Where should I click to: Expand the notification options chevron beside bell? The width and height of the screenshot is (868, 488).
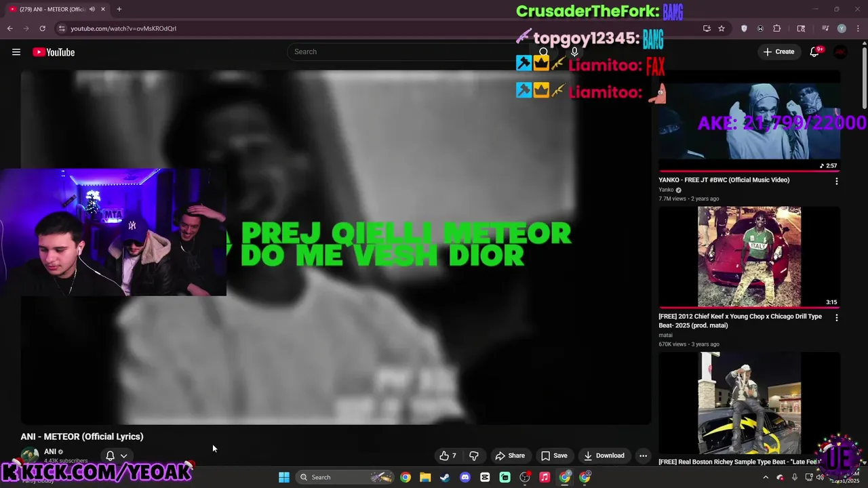tap(123, 456)
